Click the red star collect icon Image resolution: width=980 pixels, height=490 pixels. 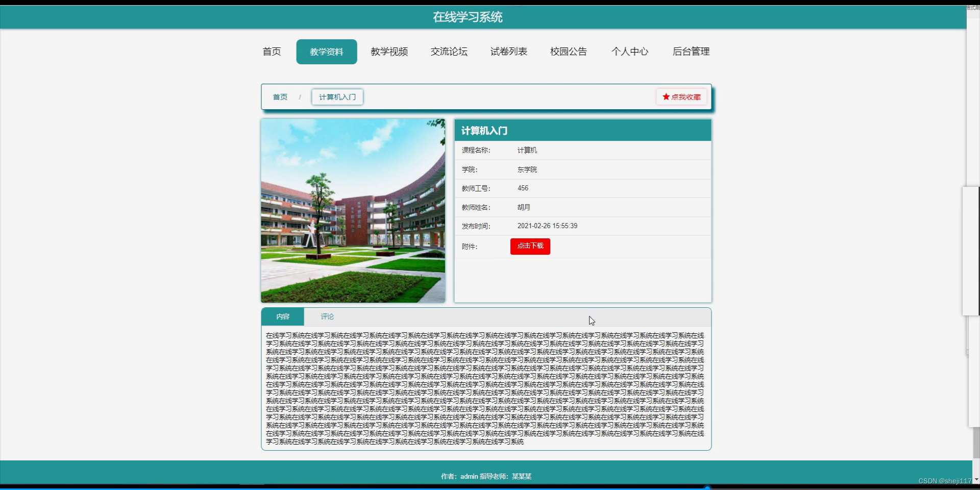click(666, 96)
